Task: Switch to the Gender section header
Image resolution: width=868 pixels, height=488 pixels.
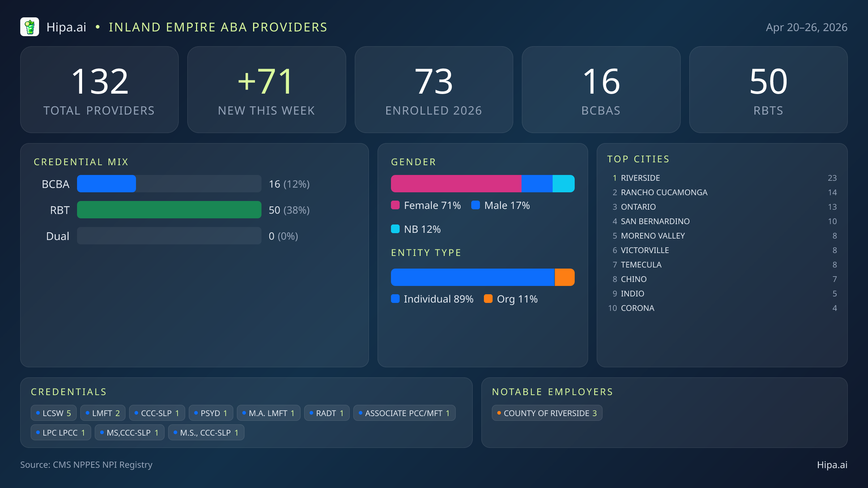Action: 413,162
